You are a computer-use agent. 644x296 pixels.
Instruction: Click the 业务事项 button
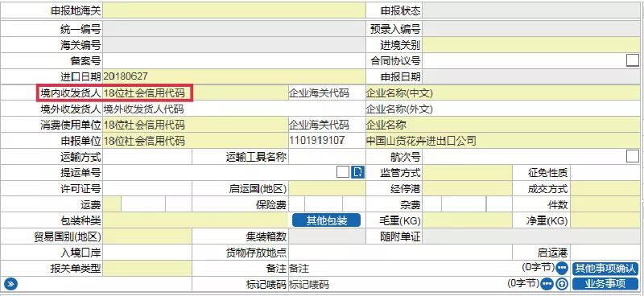605,284
